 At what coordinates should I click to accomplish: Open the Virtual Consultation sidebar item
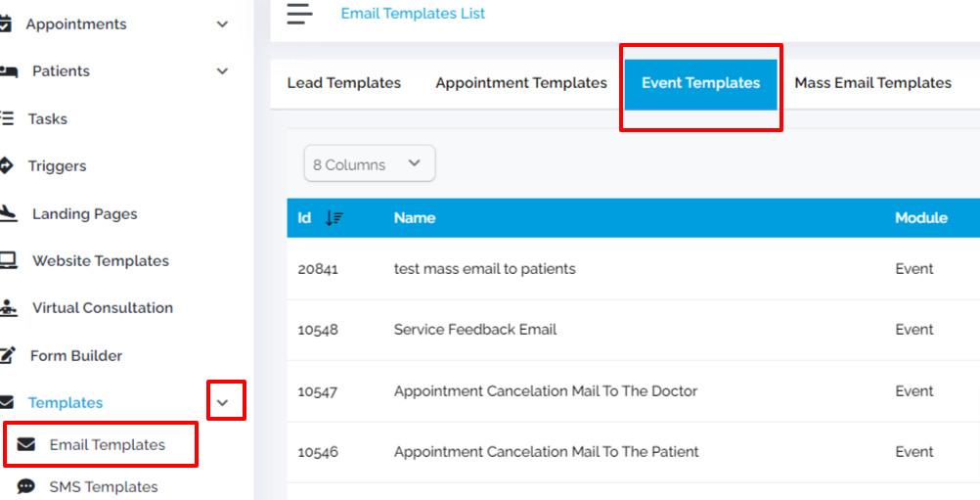click(103, 308)
